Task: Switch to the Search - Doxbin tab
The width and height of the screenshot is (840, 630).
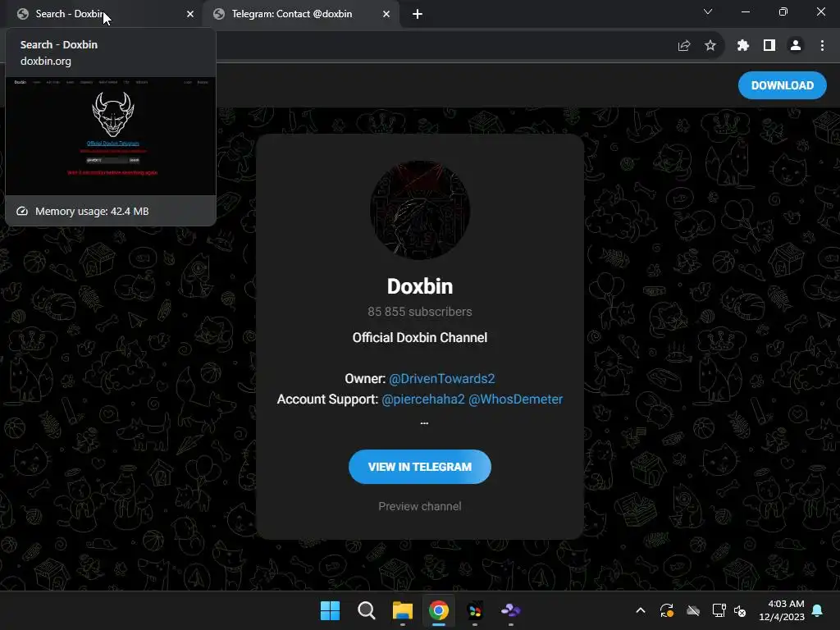Action: click(104, 14)
